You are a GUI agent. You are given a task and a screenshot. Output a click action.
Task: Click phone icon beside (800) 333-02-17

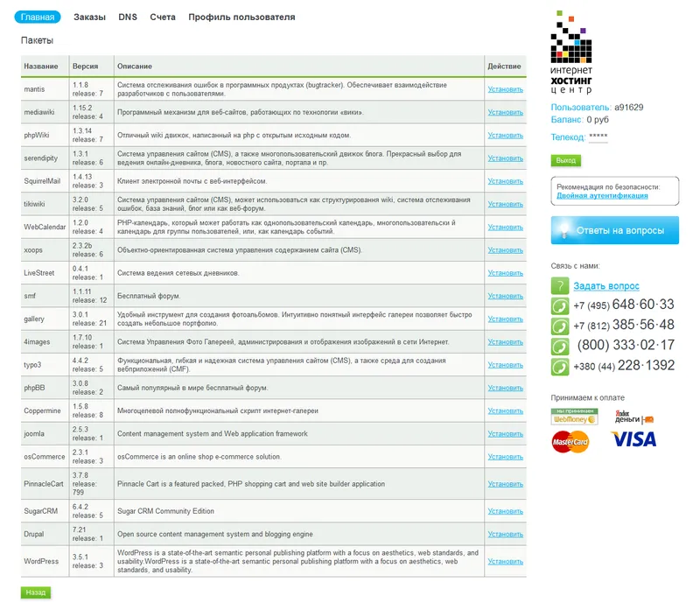[560, 347]
